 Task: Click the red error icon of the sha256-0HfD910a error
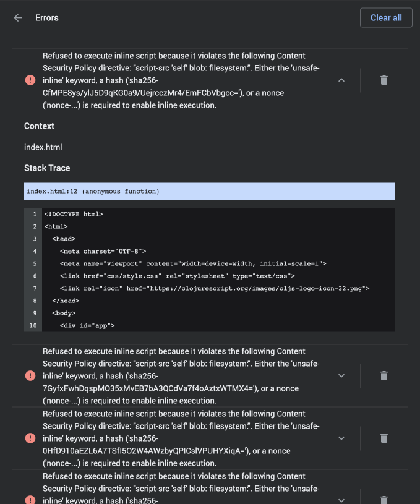tap(30, 438)
